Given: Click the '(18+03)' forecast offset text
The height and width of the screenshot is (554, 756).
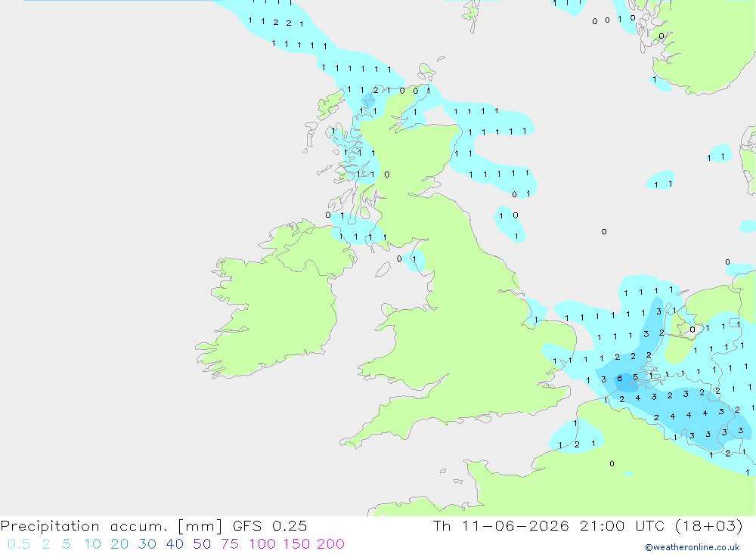Looking at the screenshot, I should [x=708, y=526].
